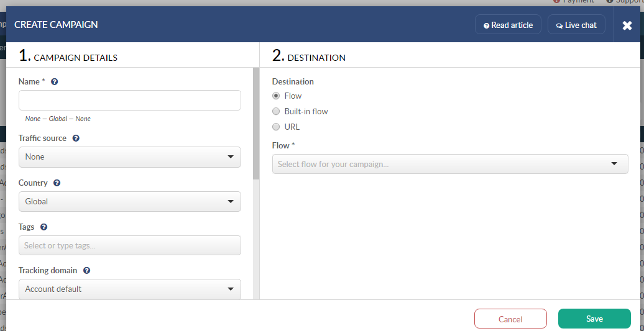
Task: Cancel campaign creation
Action: click(510, 319)
